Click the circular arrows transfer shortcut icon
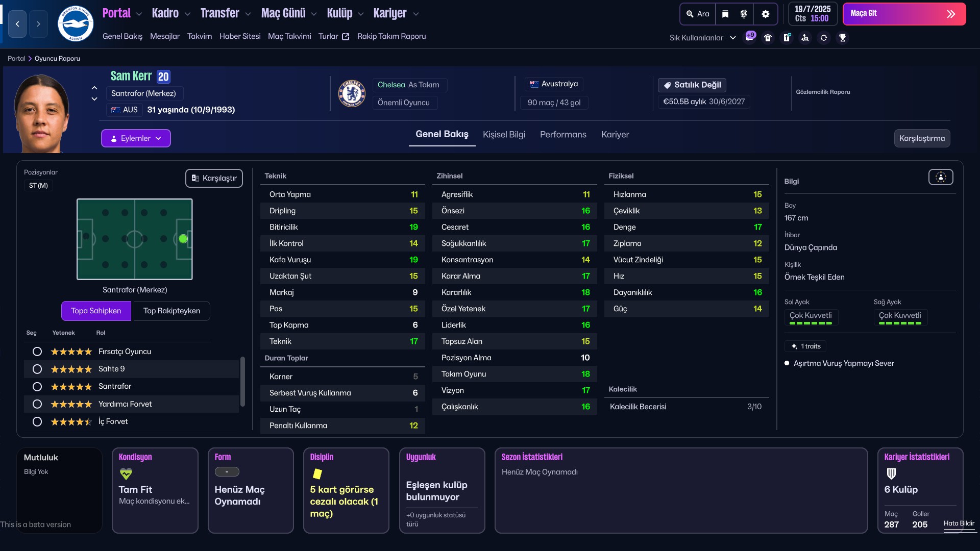This screenshot has height=551, width=980. coord(824,37)
